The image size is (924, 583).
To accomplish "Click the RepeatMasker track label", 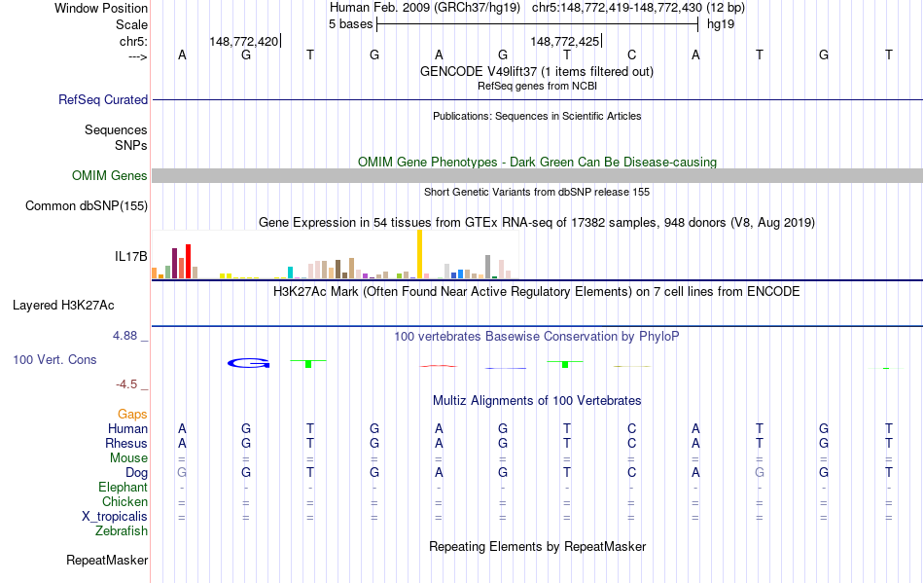I will (107, 560).
